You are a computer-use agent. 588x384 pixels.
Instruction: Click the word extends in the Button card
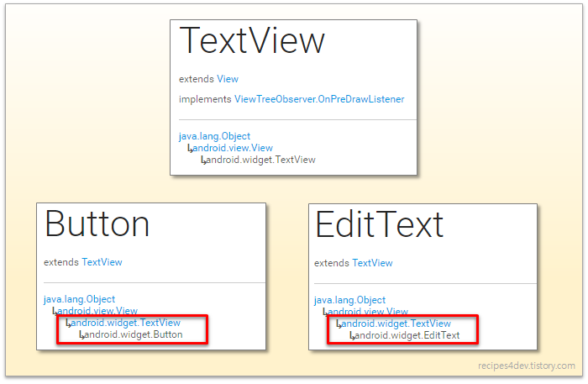61,262
